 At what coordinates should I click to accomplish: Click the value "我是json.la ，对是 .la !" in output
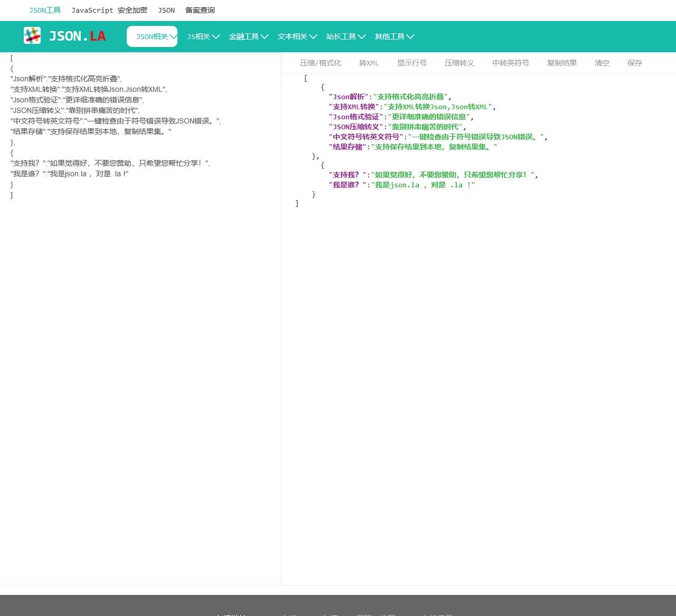pyautogui.click(x=423, y=185)
